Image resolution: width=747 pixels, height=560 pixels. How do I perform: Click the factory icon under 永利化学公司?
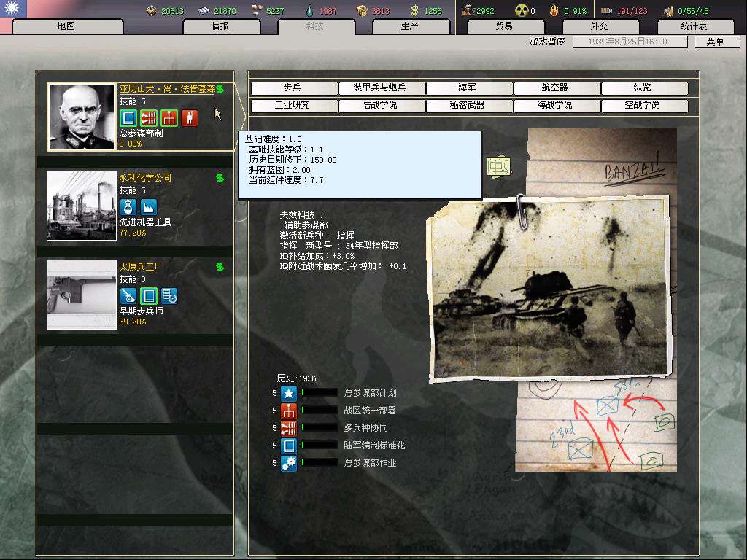point(149,207)
